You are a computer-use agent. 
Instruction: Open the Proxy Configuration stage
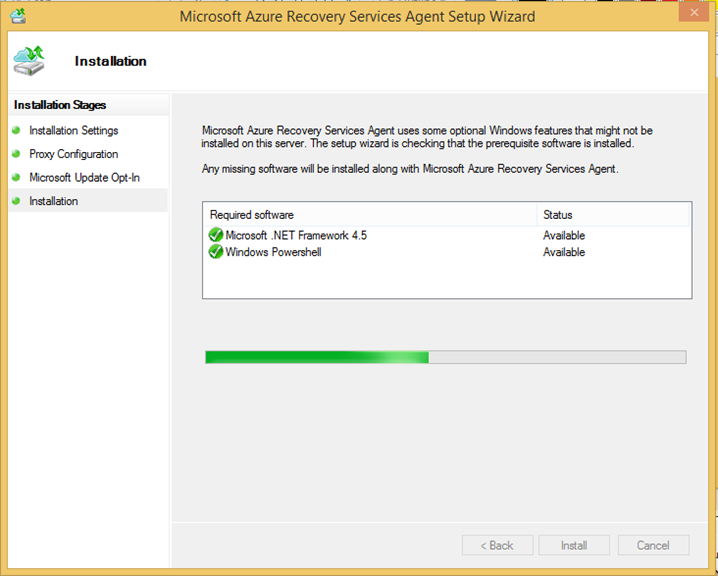pos(74,154)
